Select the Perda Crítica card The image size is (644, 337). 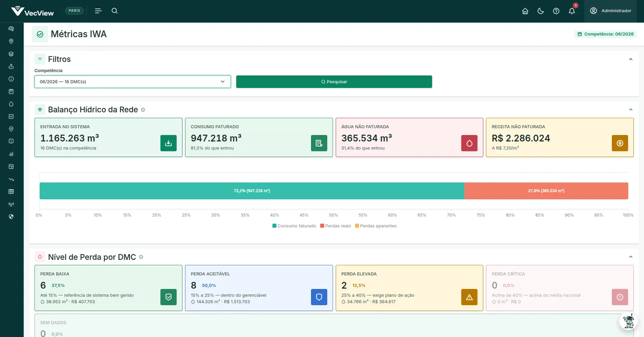click(x=560, y=288)
